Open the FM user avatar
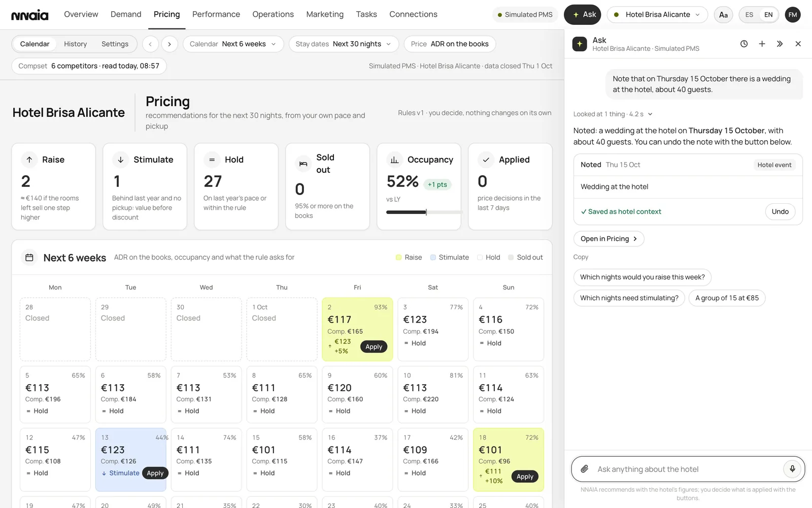Screen dimensions: 812x508 pos(793,15)
